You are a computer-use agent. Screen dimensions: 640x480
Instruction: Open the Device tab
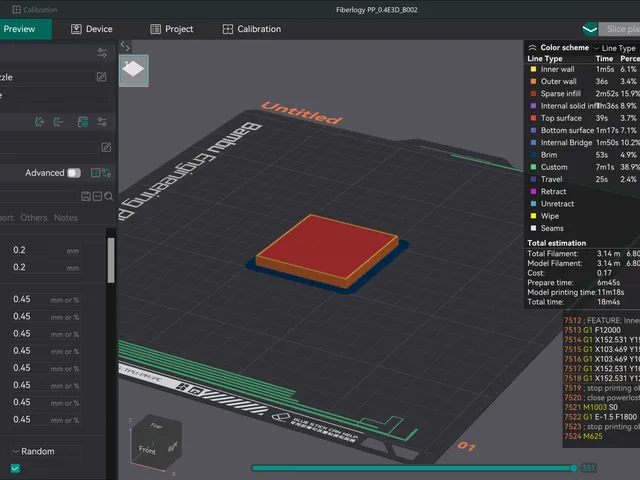coord(92,29)
